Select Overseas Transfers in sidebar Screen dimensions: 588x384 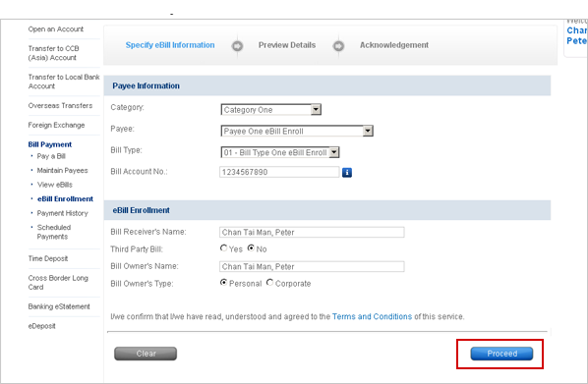(x=60, y=106)
